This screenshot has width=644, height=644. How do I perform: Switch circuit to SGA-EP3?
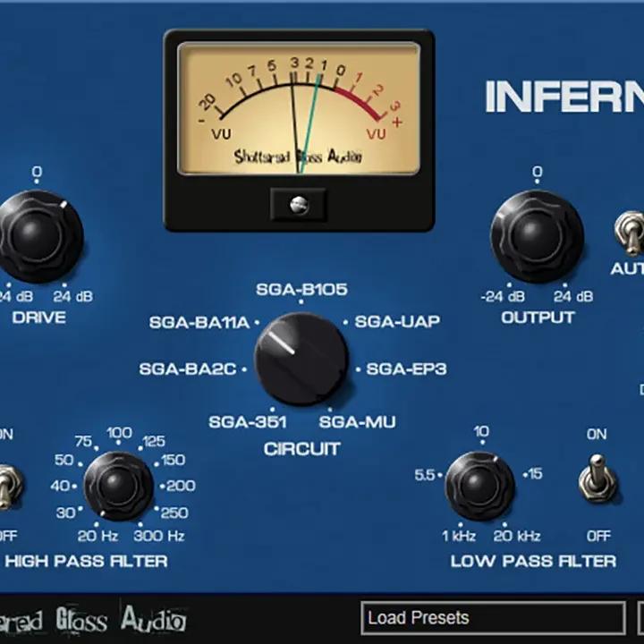tap(406, 369)
